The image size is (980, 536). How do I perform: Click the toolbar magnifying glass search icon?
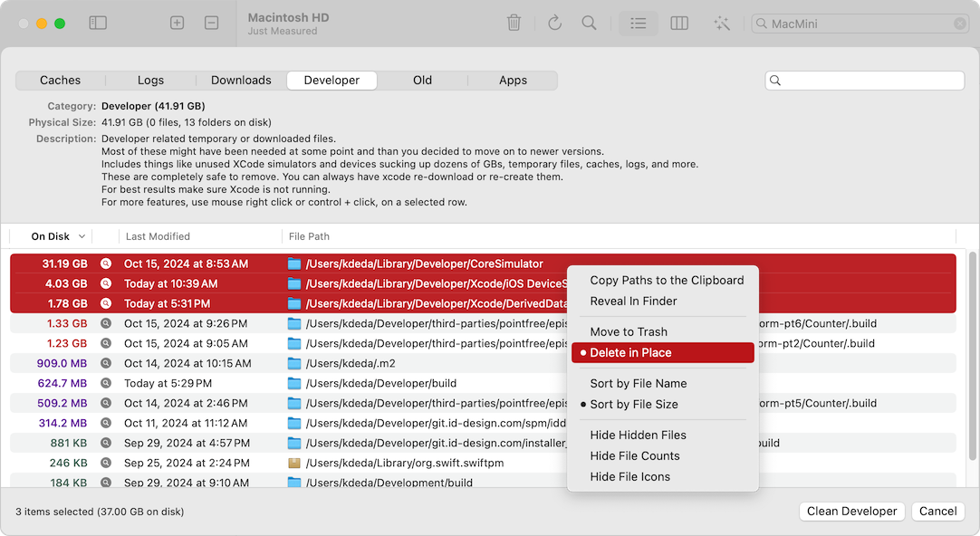point(589,24)
